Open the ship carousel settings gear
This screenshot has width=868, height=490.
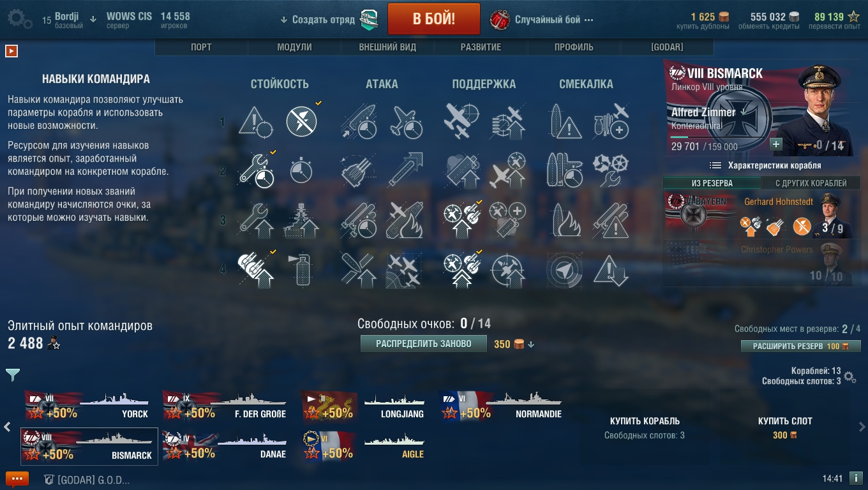click(850, 376)
